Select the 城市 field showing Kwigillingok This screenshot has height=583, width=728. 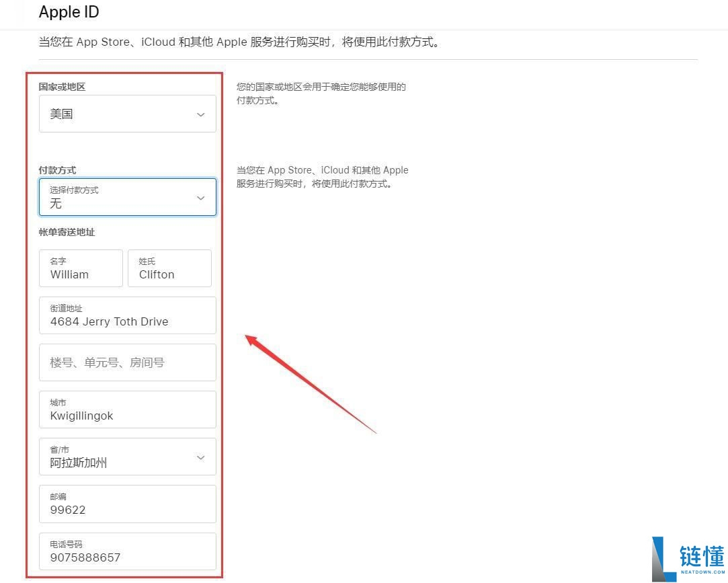[128, 410]
